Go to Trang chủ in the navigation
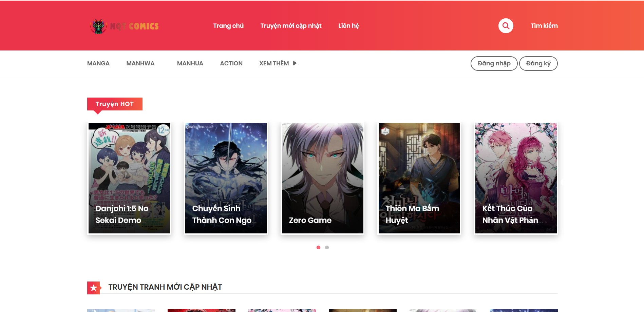The width and height of the screenshot is (644, 312). tap(228, 25)
